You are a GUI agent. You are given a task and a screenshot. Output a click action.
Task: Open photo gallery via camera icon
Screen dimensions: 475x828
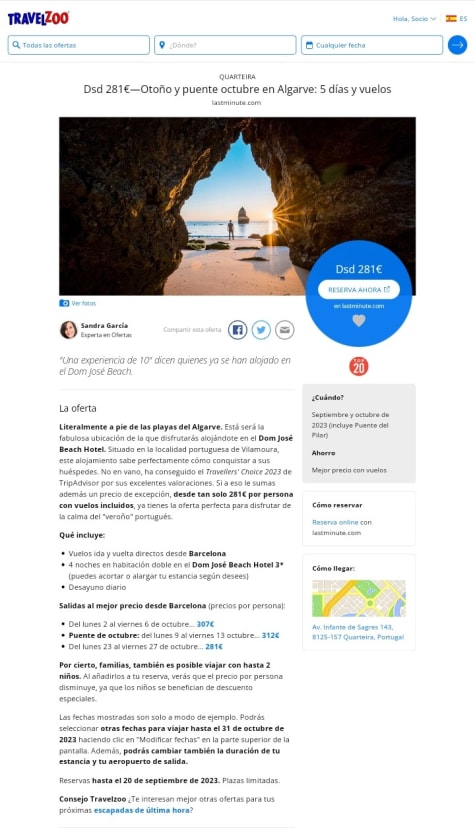[x=64, y=303]
